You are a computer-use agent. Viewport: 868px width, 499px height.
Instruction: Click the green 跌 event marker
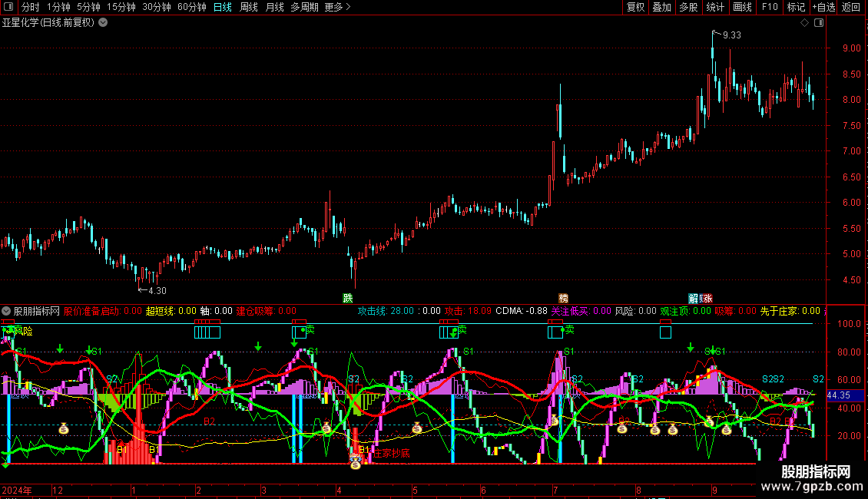coord(348,298)
